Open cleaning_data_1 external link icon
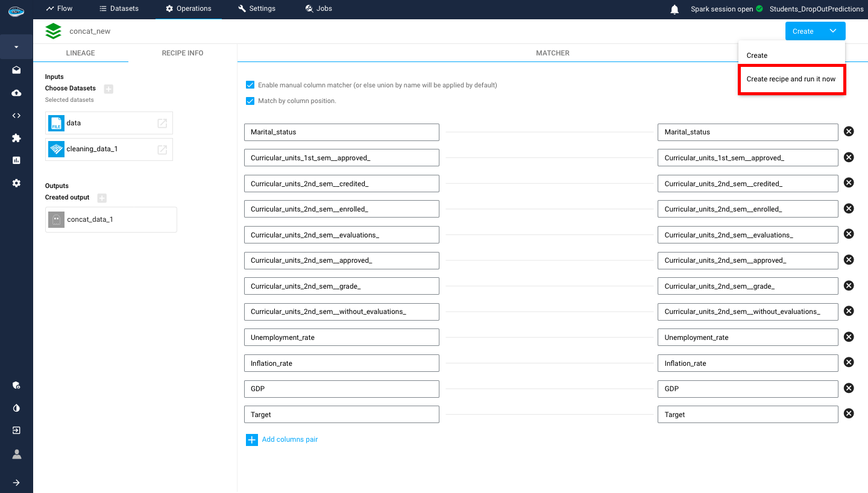The height and width of the screenshot is (493, 868). pyautogui.click(x=162, y=149)
